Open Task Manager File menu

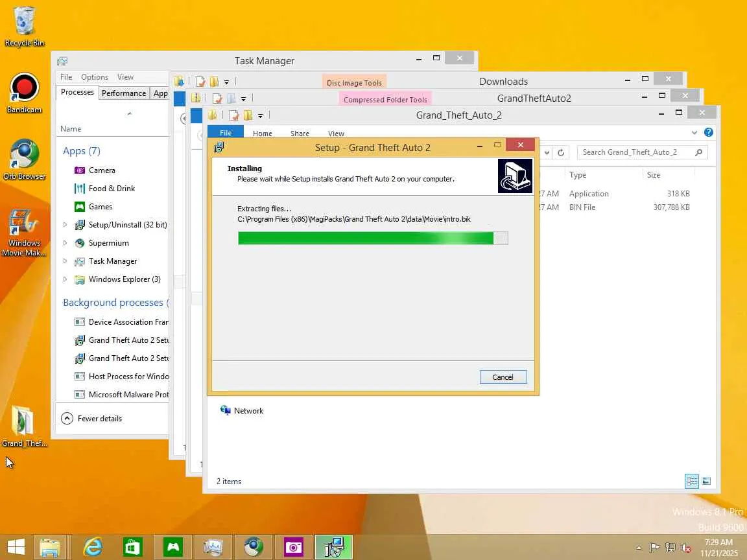(66, 76)
